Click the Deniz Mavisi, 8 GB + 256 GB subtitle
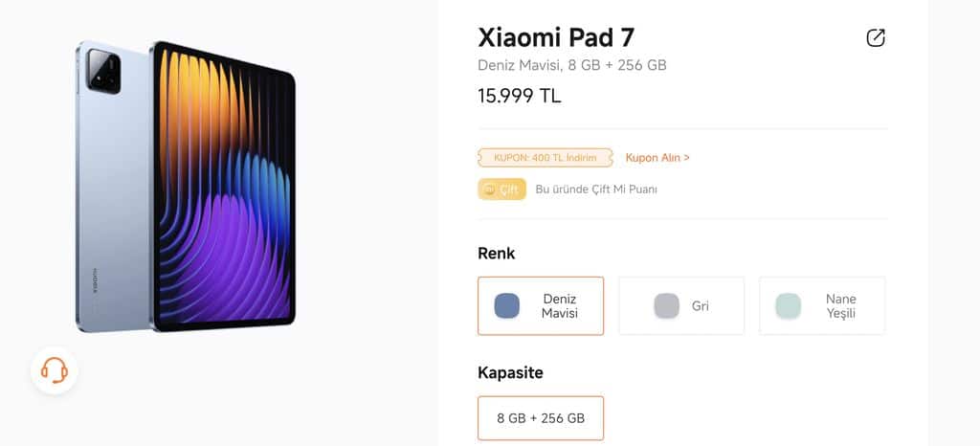Screen dimensions: 980x446 (x=572, y=65)
